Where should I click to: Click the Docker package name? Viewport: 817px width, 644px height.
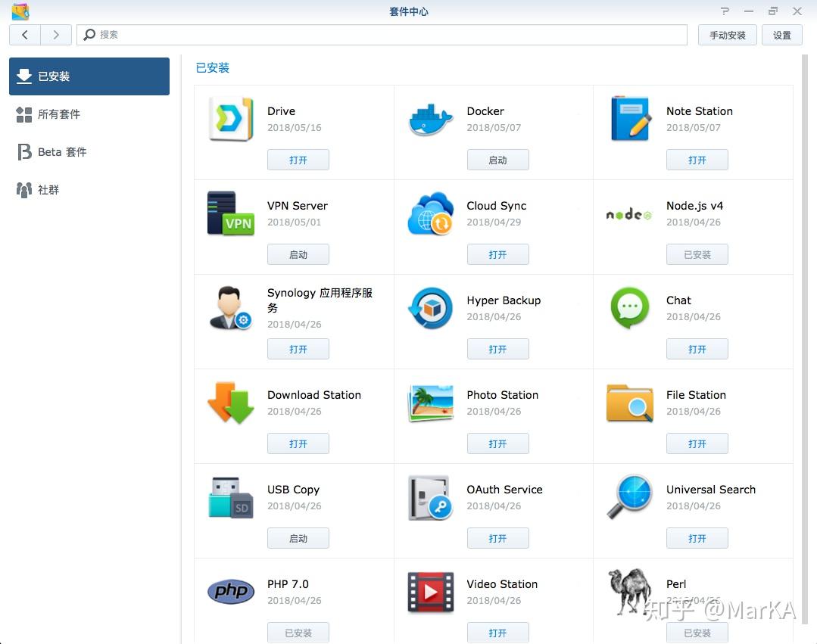[485, 111]
